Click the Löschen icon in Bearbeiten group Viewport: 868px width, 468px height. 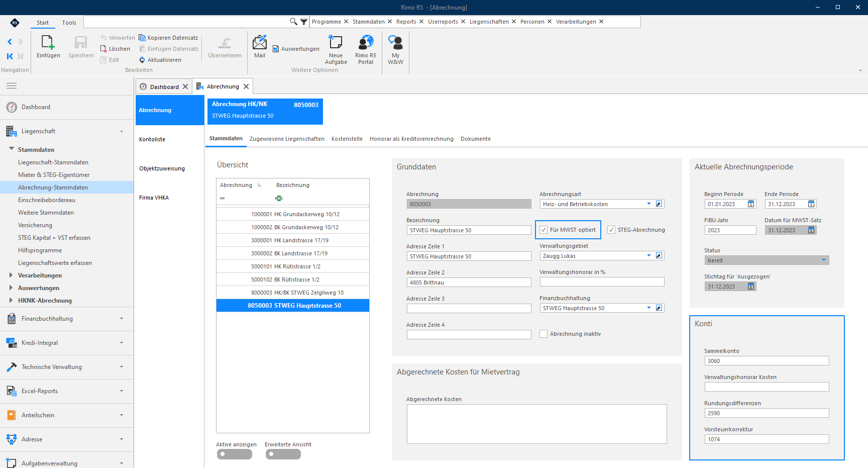tap(103, 49)
